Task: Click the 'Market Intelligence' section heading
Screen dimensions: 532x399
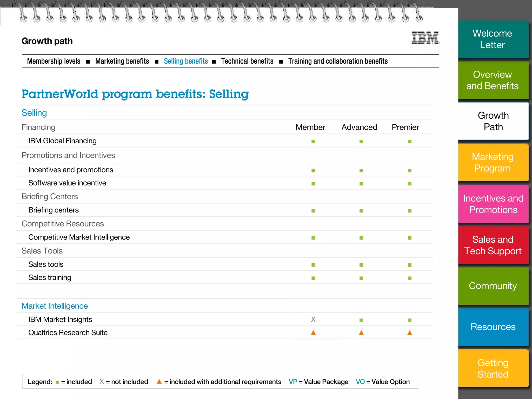Action: pos(55,306)
